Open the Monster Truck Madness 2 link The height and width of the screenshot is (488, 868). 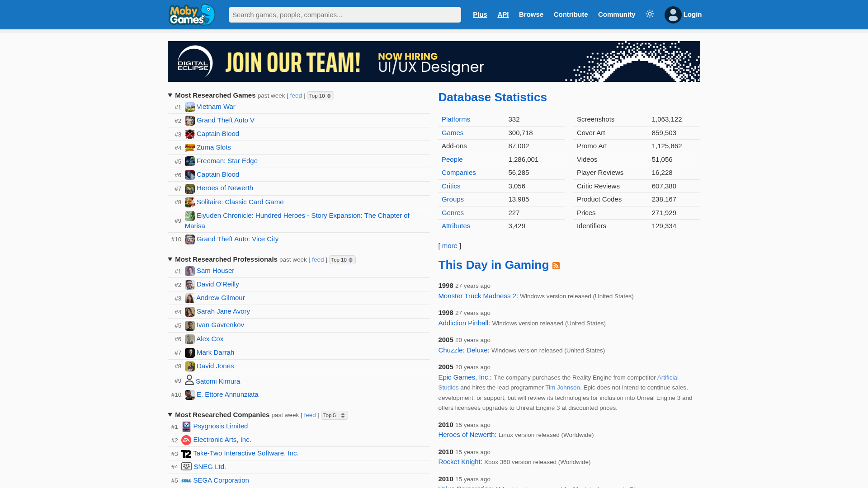point(477,296)
